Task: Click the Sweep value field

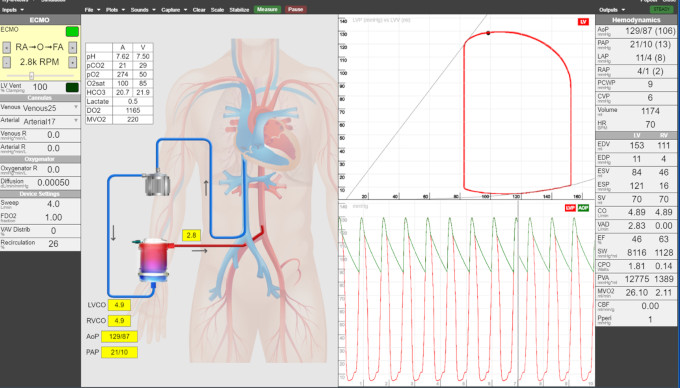Action: coord(53,204)
